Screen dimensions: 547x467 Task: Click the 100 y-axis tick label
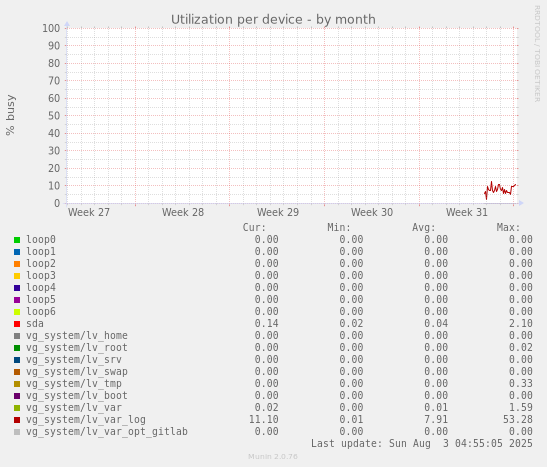(51, 28)
